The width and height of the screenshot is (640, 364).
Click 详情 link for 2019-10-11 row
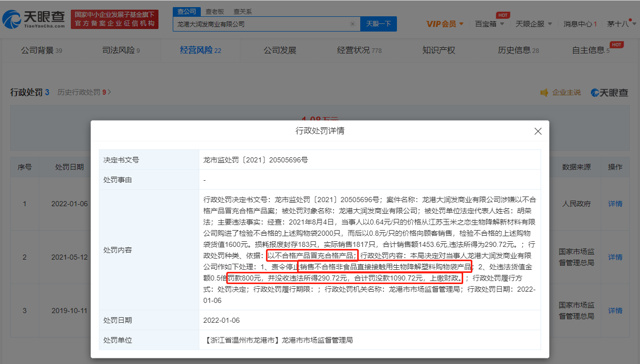coord(615,311)
